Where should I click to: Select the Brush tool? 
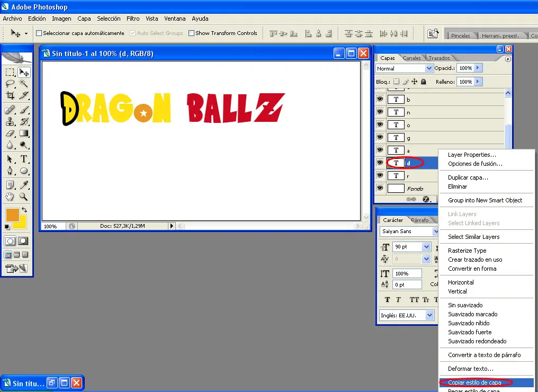[x=24, y=110]
